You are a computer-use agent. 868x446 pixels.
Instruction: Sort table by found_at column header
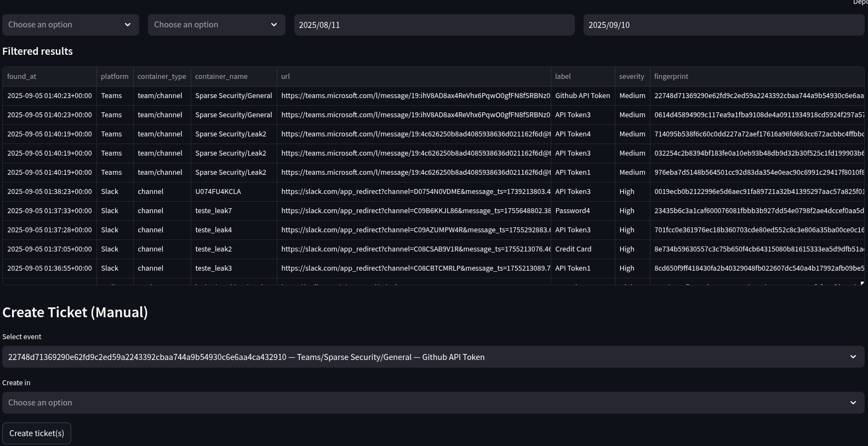pos(22,77)
